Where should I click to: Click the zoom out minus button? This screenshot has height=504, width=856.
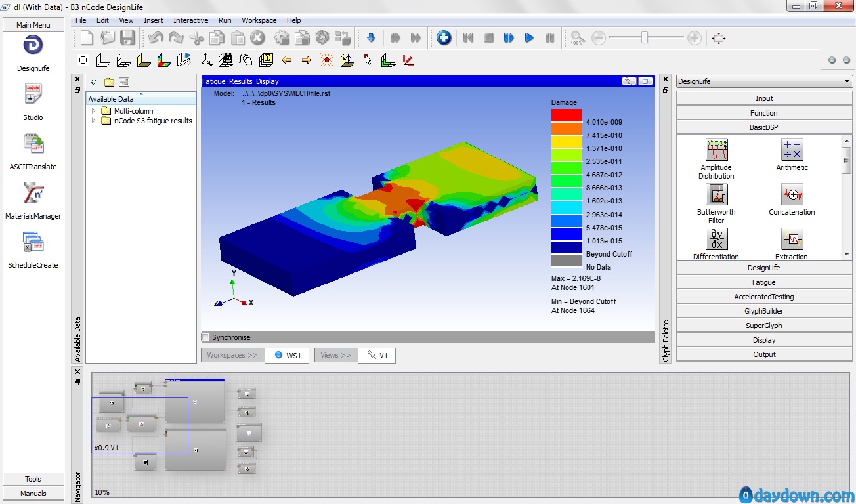click(x=599, y=38)
